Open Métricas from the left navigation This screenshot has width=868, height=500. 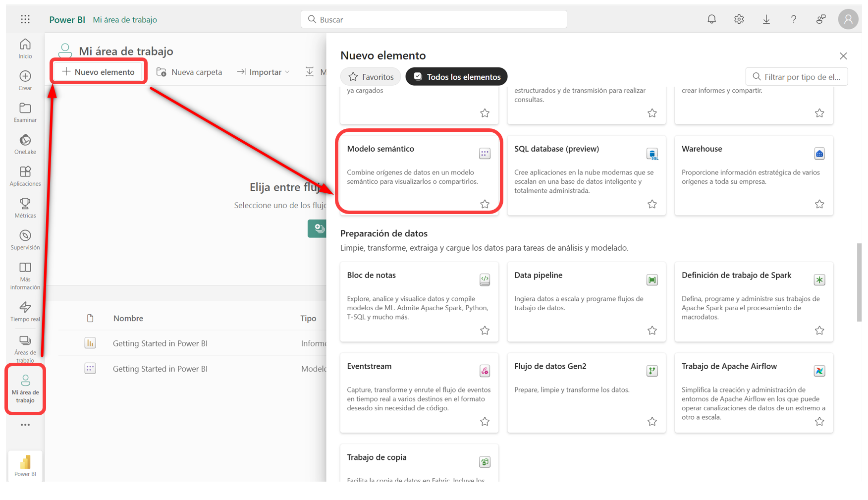point(25,208)
